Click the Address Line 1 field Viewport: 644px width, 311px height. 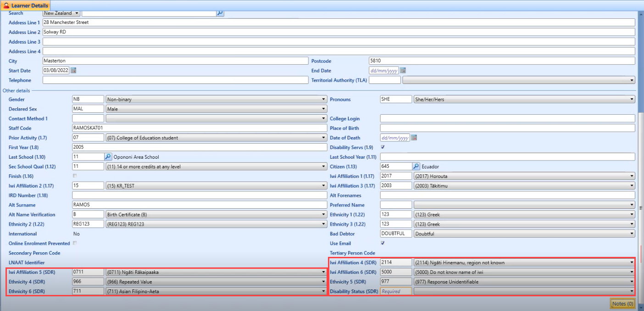(x=339, y=22)
